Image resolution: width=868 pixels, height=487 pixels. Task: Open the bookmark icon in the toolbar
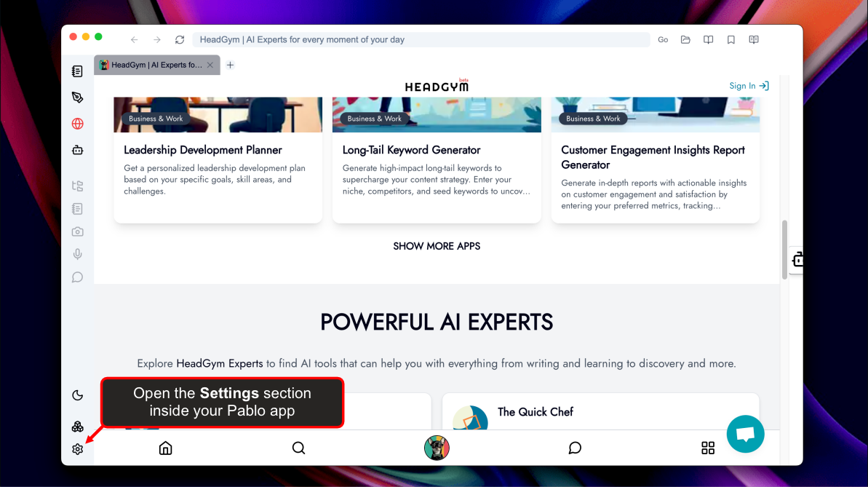[730, 40]
